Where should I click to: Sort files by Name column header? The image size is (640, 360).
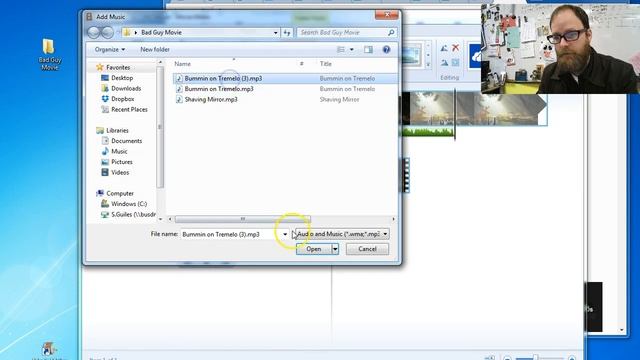pos(182,64)
